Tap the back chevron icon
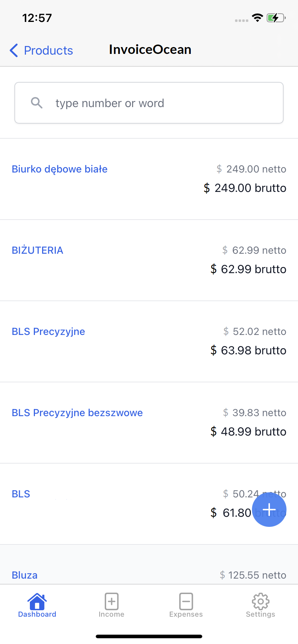Screen dimensions: 298x644 pos(14,50)
